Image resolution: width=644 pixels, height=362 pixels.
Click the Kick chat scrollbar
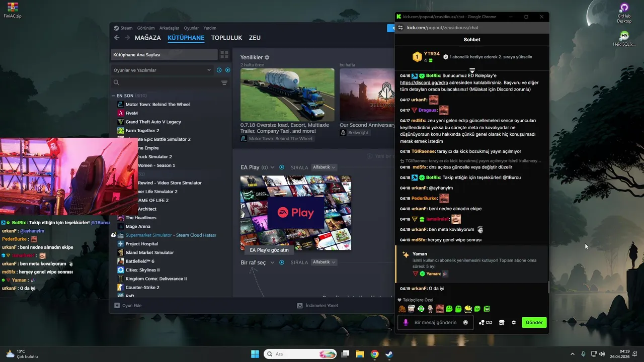[548, 288]
